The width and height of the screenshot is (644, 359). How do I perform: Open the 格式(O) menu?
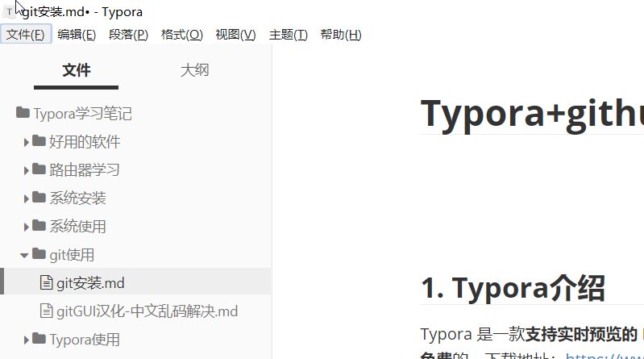click(182, 34)
